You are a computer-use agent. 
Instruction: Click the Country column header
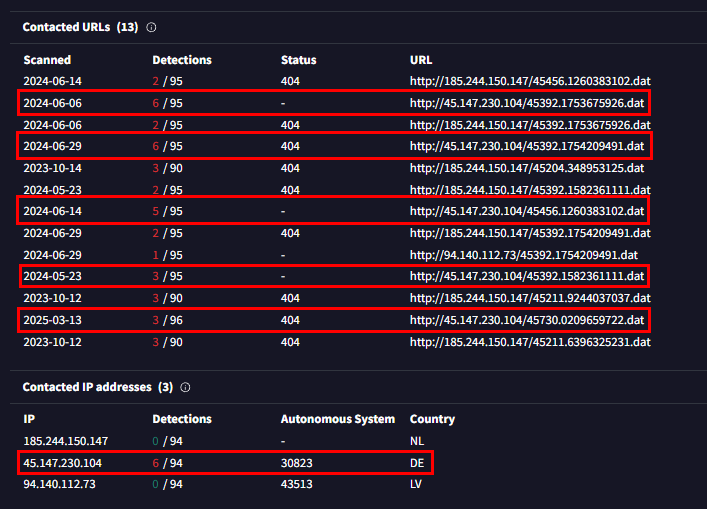(432, 419)
